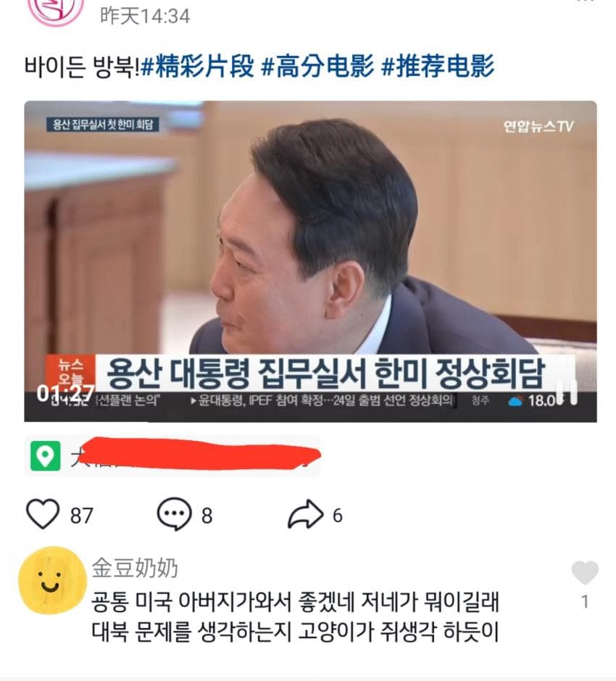This screenshot has height=681, width=616.
Task: Pause the video with the pause icon
Action: point(567,392)
